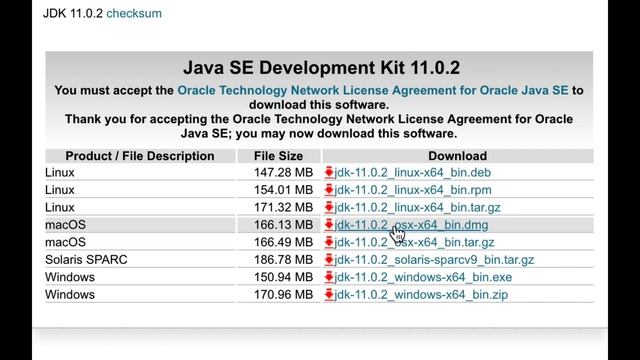Screen dimensions: 640x360
Task: Click the Java SE Development Kit 11.0.2 heading
Action: [x=321, y=67]
